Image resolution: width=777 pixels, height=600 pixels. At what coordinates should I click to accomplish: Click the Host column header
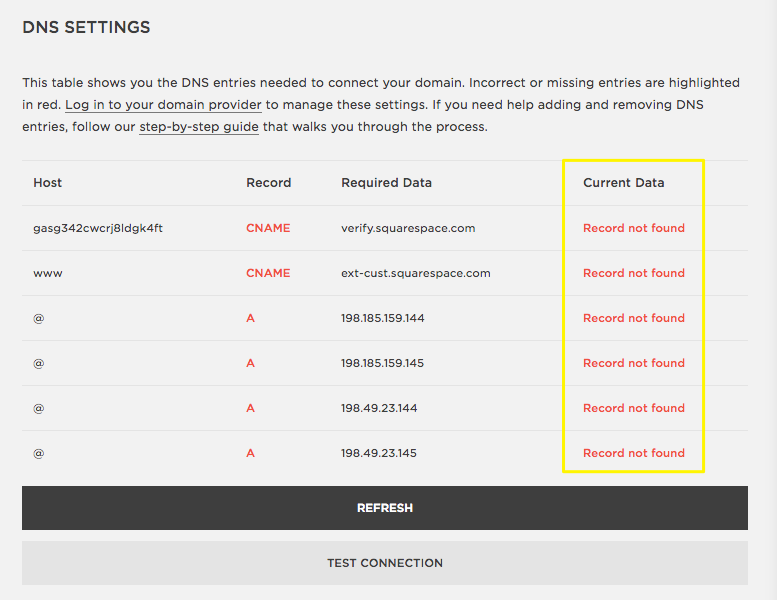pos(47,183)
